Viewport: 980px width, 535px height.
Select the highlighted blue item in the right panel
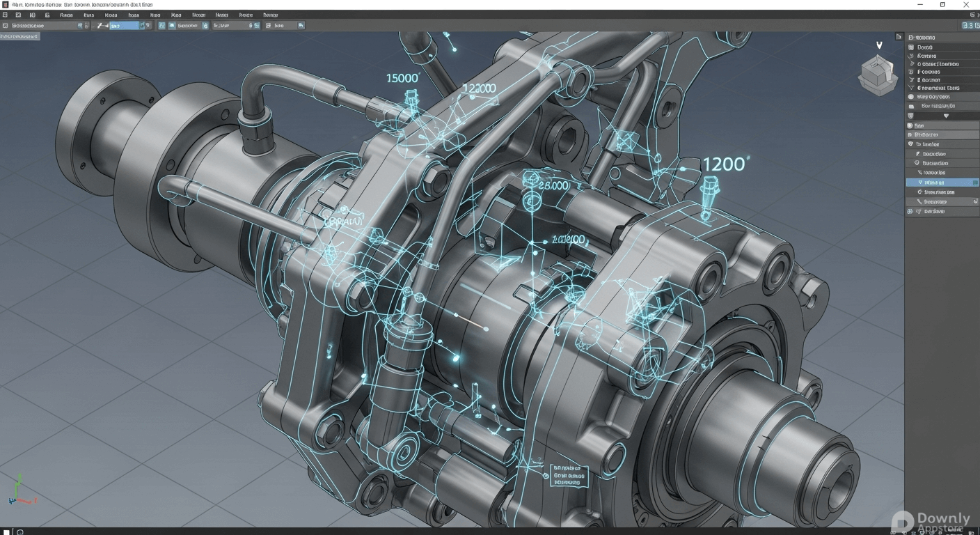pyautogui.click(x=935, y=183)
